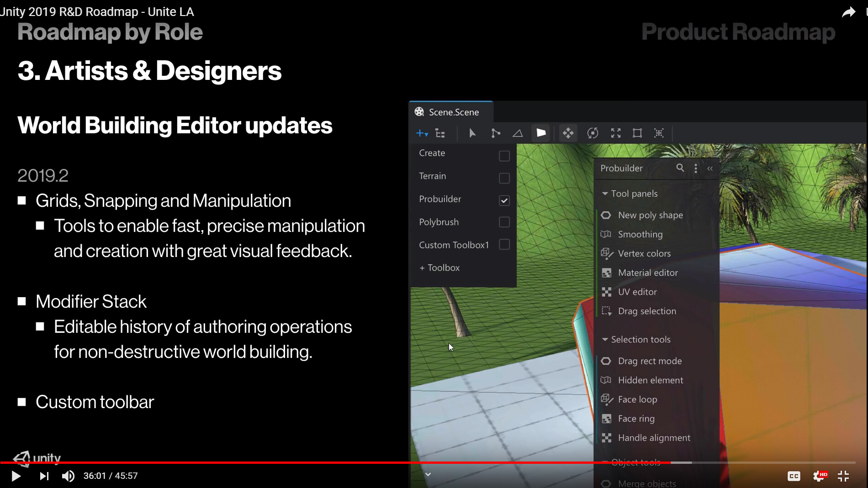Select Create label in toolbox list
Image resolution: width=868 pixels, height=488 pixels.
click(432, 153)
